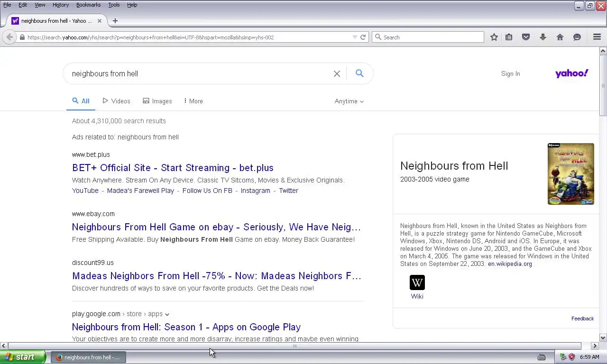Open the View menu
The image size is (607, 364).
[x=40, y=5]
